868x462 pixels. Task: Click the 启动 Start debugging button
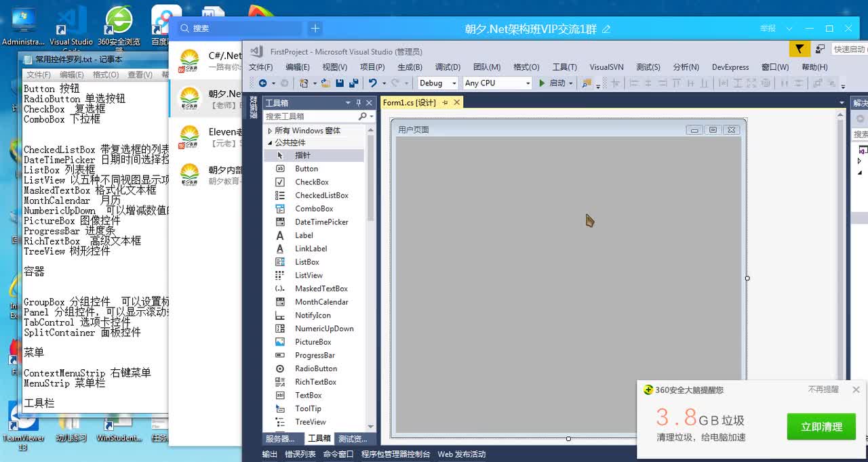pos(552,83)
